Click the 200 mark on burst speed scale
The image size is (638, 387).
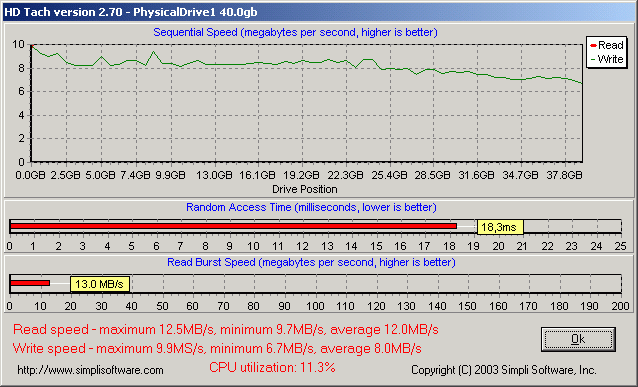[x=621, y=306]
